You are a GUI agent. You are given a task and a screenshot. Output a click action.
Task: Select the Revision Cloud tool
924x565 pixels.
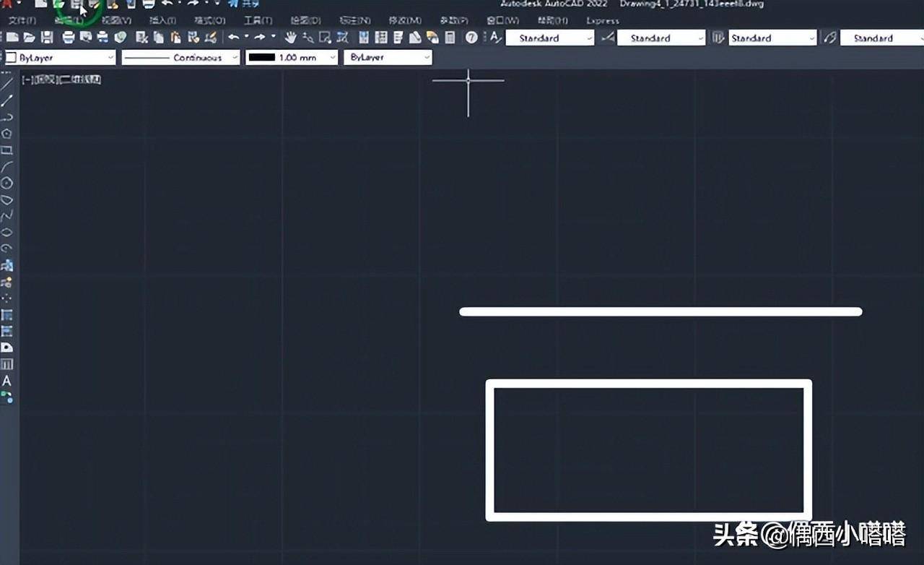point(7,199)
